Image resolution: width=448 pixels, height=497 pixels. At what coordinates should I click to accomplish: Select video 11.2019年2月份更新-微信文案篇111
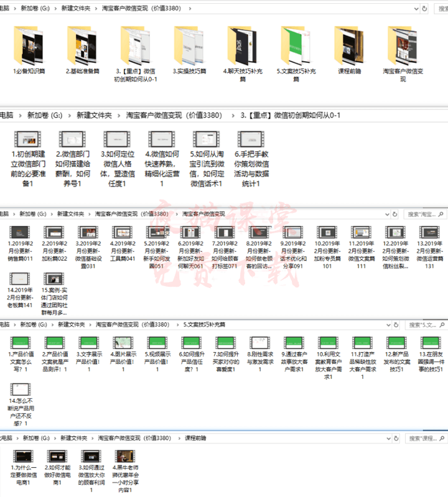click(362, 248)
